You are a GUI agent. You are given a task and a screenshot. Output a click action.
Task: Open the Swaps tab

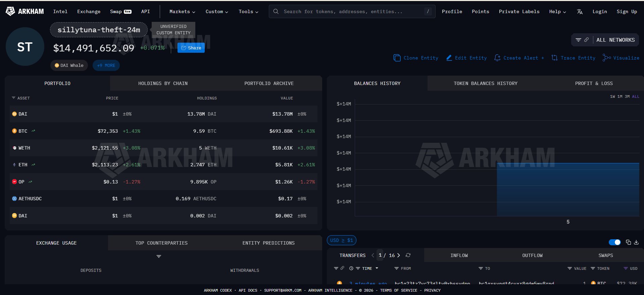606,255
